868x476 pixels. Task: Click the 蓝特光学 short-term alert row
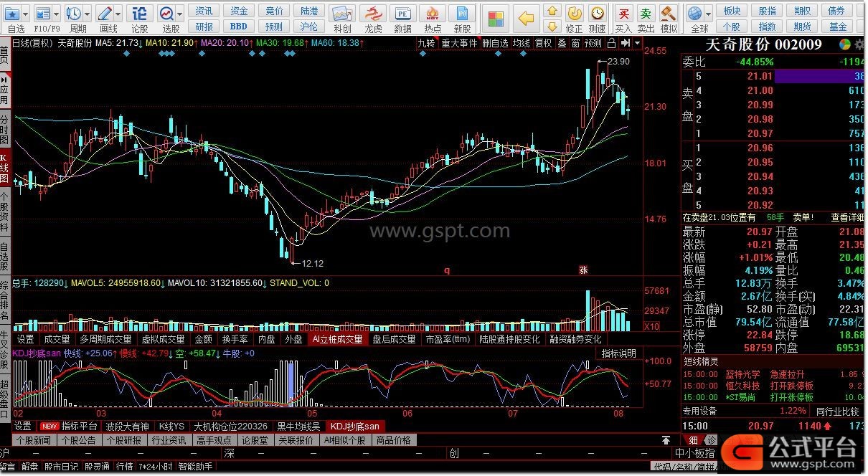click(x=773, y=374)
